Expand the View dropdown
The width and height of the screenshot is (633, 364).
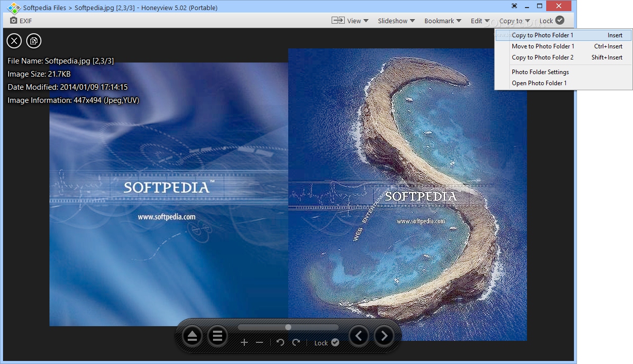[x=358, y=21]
